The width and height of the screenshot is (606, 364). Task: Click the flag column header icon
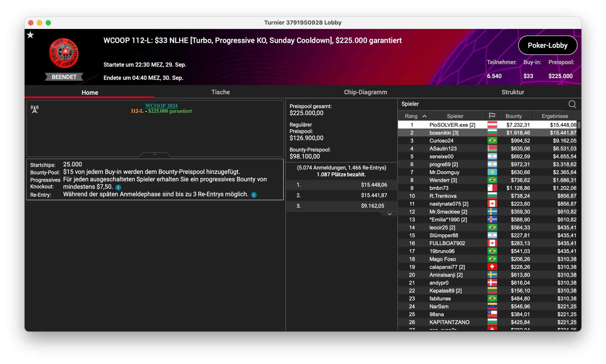click(x=492, y=116)
